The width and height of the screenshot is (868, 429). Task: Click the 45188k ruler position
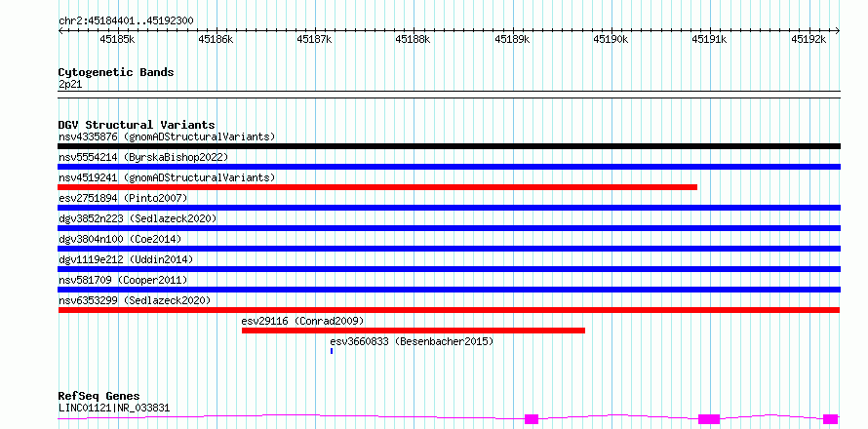(x=413, y=39)
